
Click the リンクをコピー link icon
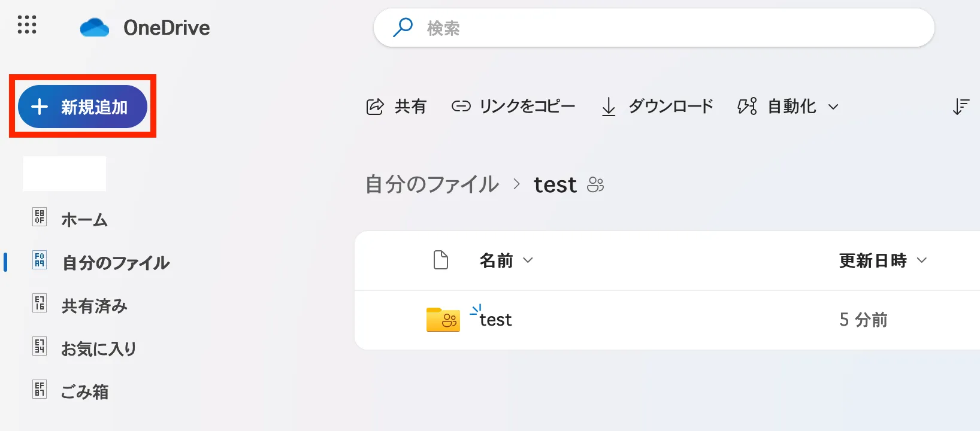point(461,107)
